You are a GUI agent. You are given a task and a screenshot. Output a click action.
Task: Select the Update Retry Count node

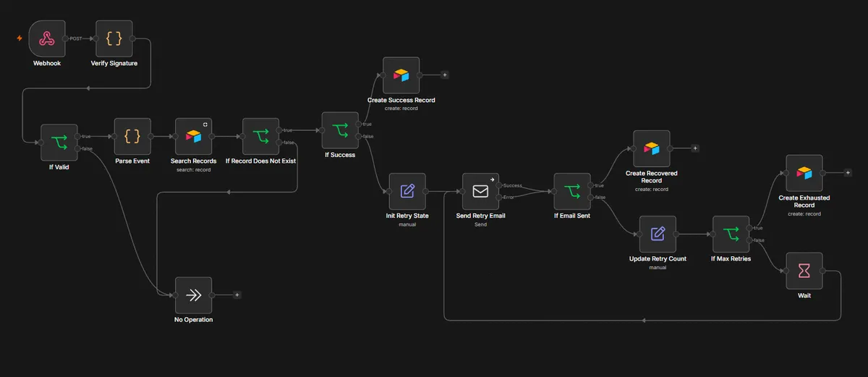click(658, 234)
